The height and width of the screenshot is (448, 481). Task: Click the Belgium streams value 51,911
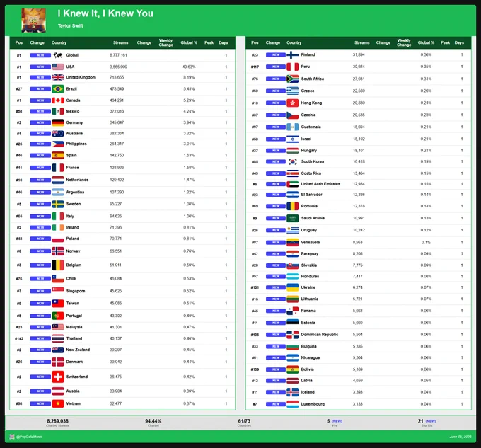(115, 265)
